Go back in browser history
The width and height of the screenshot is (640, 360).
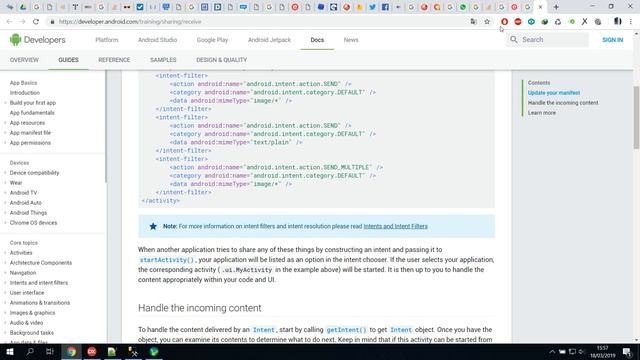[x=9, y=22]
